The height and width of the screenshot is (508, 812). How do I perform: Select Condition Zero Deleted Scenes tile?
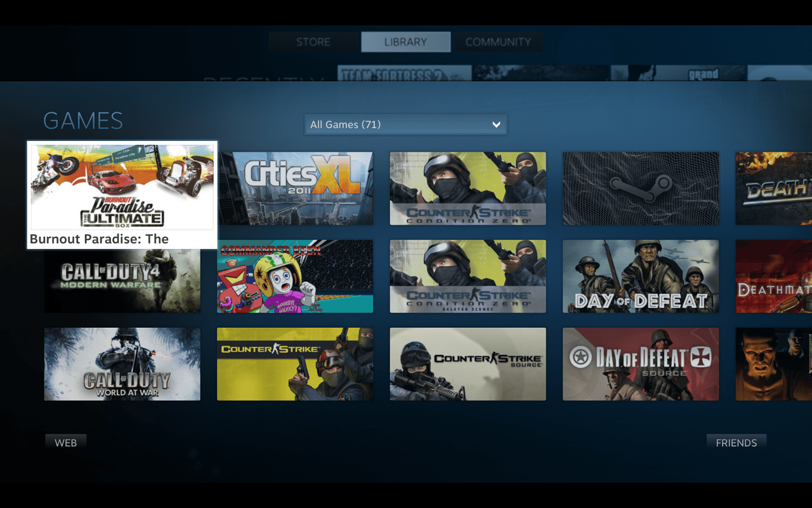pos(468,276)
